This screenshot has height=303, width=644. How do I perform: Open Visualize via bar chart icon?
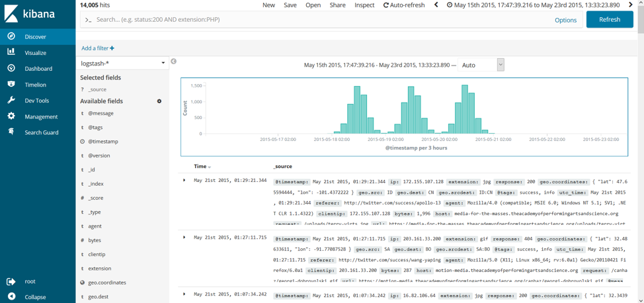(11, 52)
